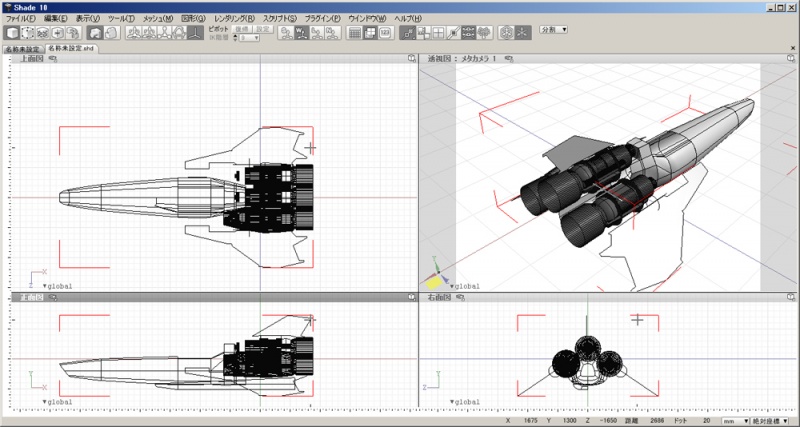The width and height of the screenshot is (800, 427).
Task: Toggle the first highlighted rounded-shape icon
Action: click(95, 33)
